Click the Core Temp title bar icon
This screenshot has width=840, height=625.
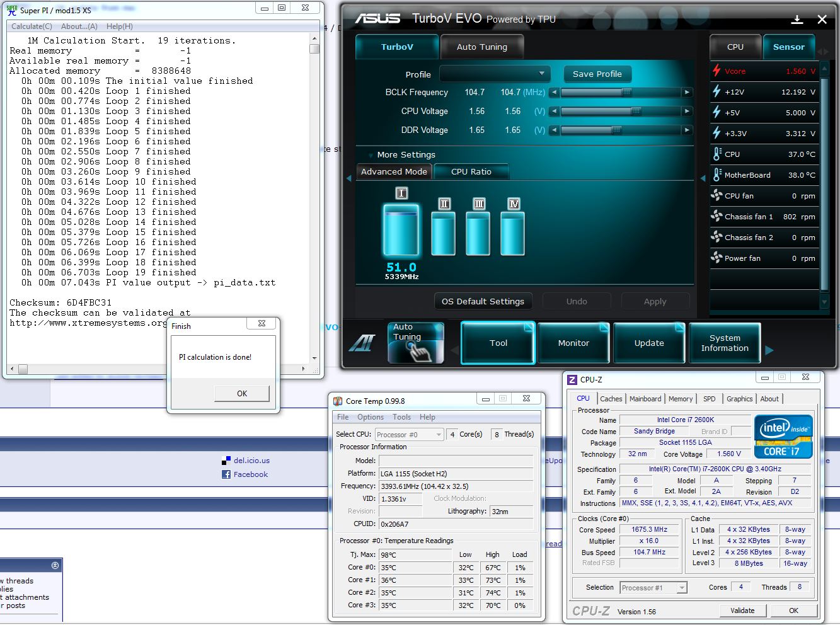point(338,401)
